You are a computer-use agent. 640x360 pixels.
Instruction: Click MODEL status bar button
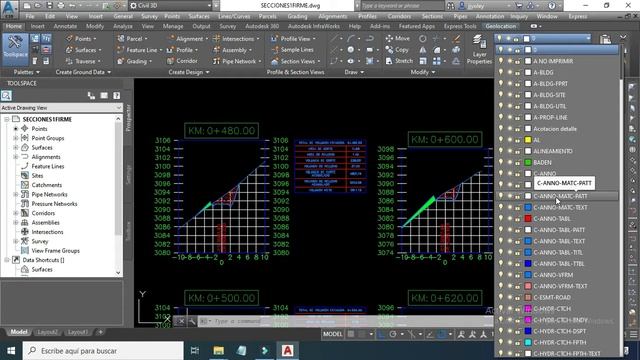[333, 334]
